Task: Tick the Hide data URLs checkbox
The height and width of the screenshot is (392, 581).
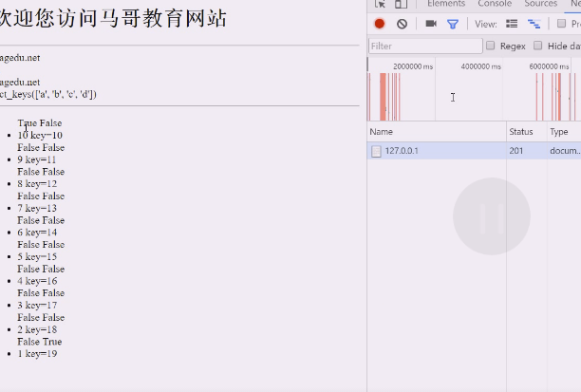Action: tap(537, 46)
